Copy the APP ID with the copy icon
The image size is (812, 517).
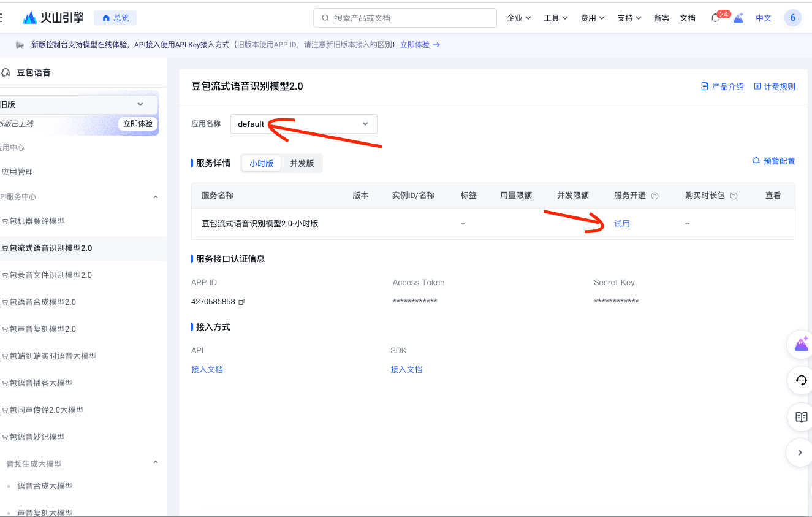pyautogui.click(x=241, y=302)
